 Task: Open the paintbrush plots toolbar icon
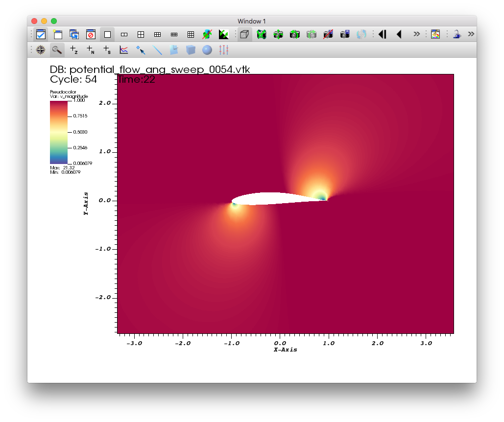435,34
